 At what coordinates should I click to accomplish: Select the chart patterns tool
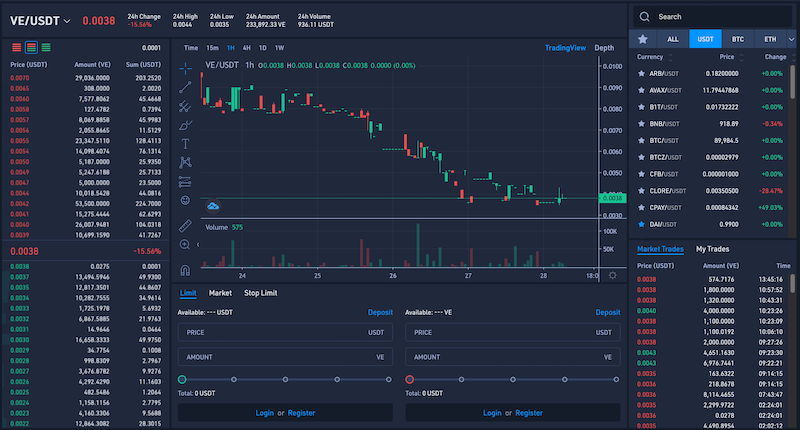pos(185,162)
